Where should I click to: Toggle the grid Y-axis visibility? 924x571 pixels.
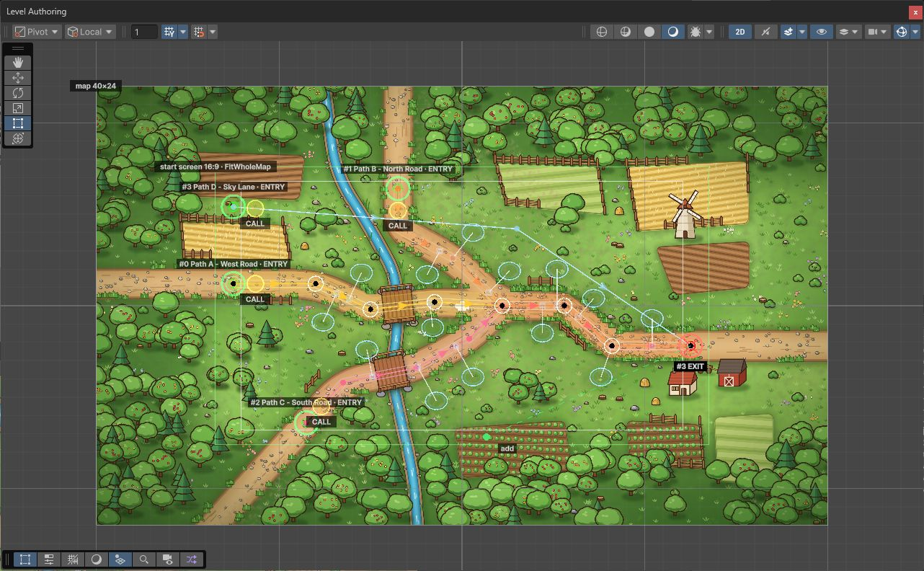[x=169, y=32]
